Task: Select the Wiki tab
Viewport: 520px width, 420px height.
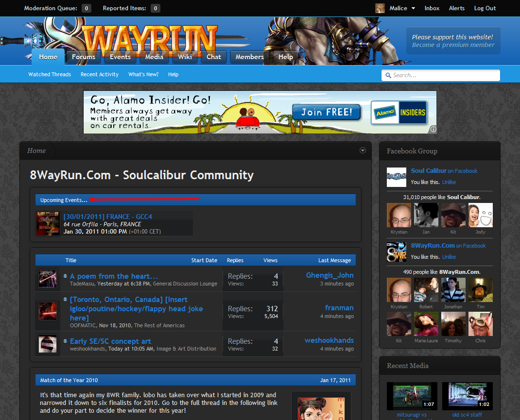Action: pos(185,57)
